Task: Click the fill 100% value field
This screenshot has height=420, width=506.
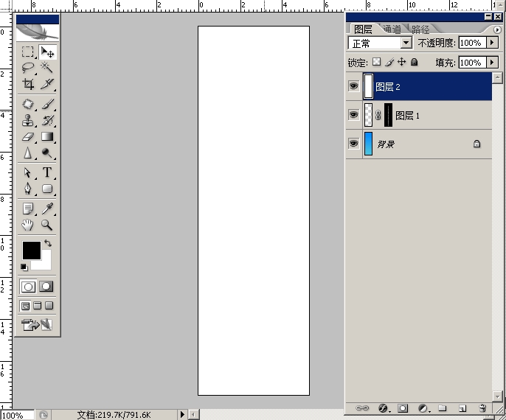Action: click(472, 62)
